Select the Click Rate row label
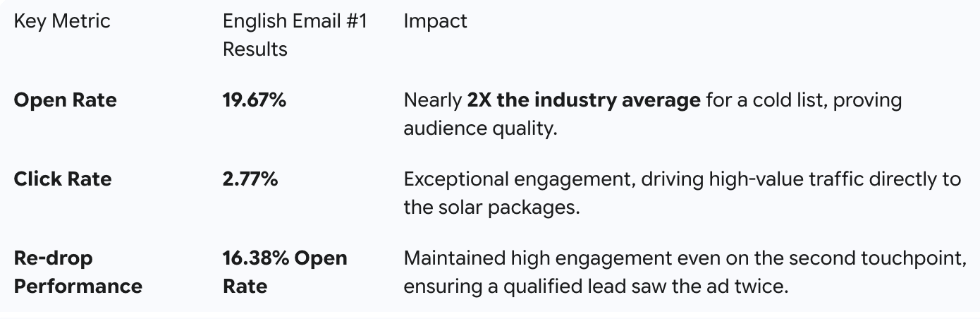This screenshot has height=319, width=980. (x=63, y=179)
